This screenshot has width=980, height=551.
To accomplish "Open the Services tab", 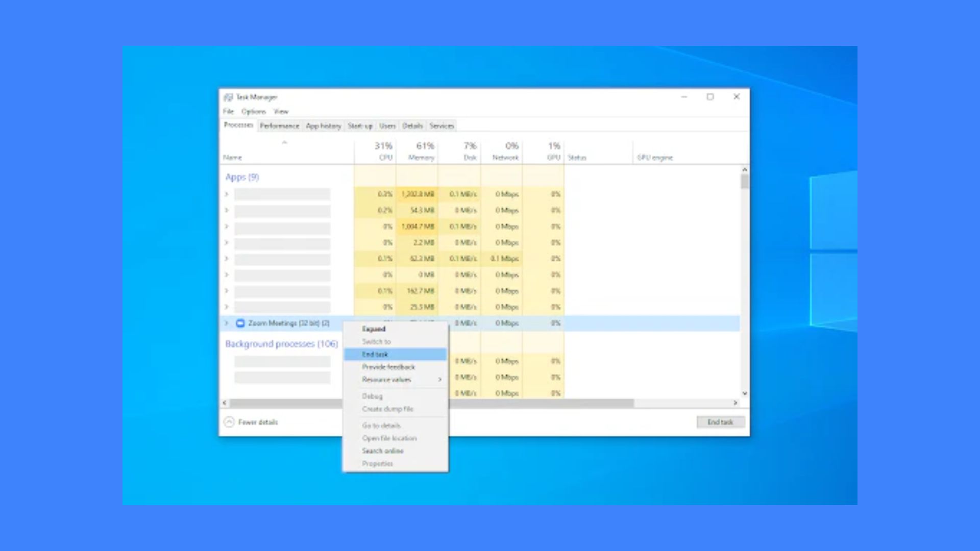I will pos(442,126).
